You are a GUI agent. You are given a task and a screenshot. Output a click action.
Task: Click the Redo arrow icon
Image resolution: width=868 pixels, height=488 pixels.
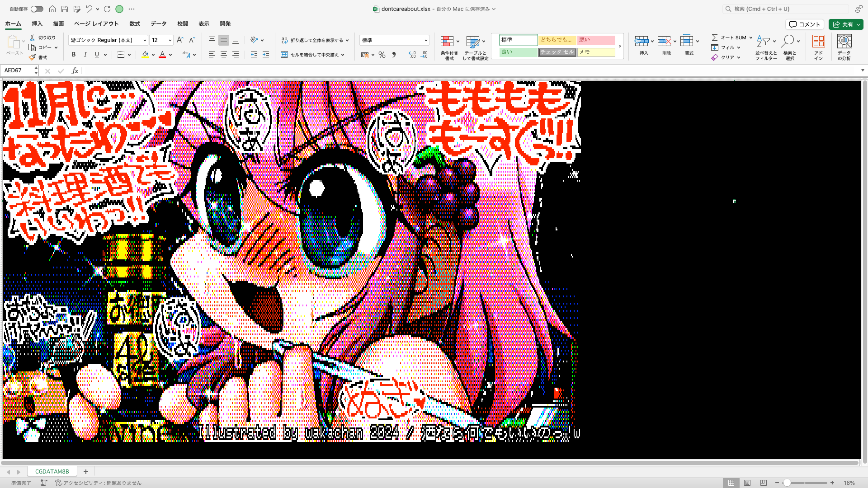(107, 9)
